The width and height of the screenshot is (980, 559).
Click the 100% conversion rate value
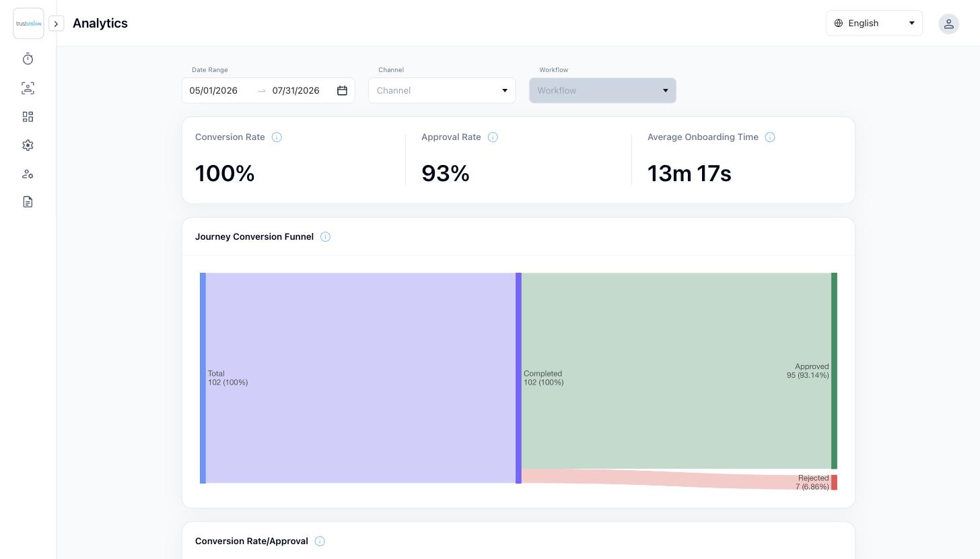pyautogui.click(x=225, y=174)
